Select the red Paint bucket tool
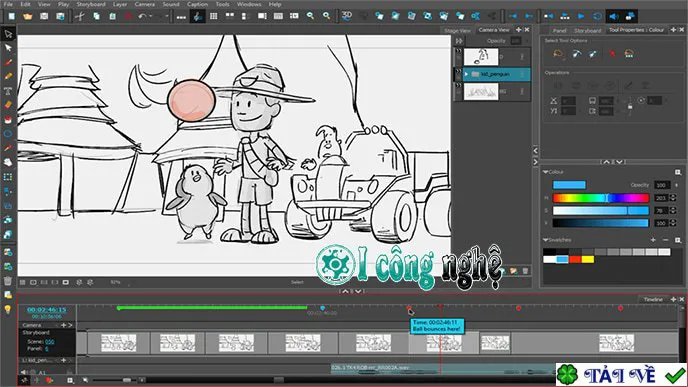The height and width of the screenshot is (387, 688). [x=8, y=119]
